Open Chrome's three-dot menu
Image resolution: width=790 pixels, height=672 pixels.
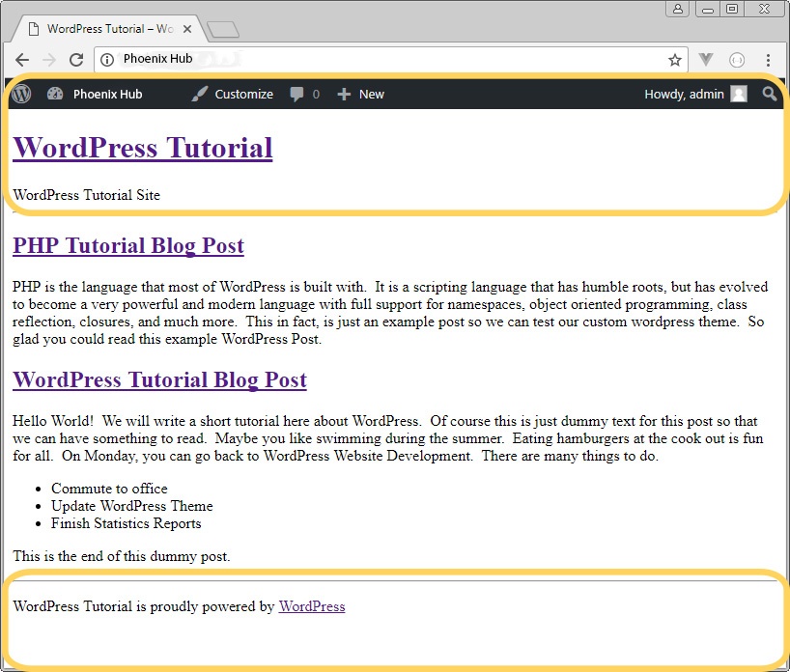tap(768, 59)
